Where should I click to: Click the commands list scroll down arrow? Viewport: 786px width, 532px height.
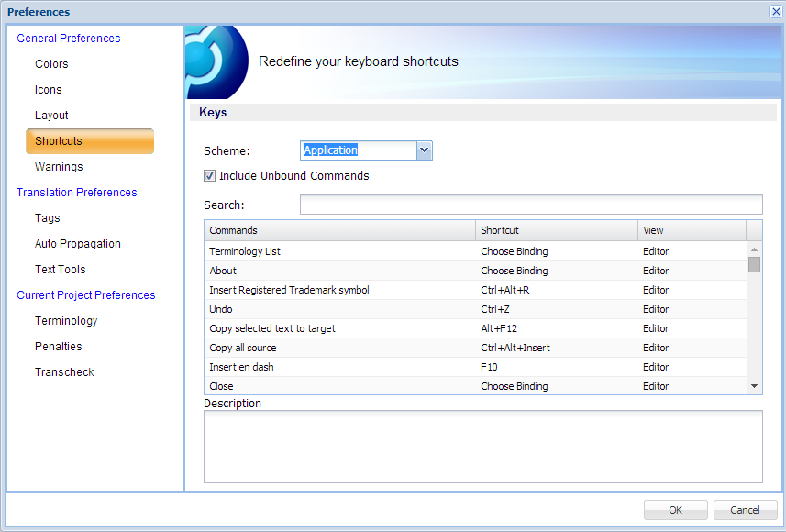pos(754,386)
